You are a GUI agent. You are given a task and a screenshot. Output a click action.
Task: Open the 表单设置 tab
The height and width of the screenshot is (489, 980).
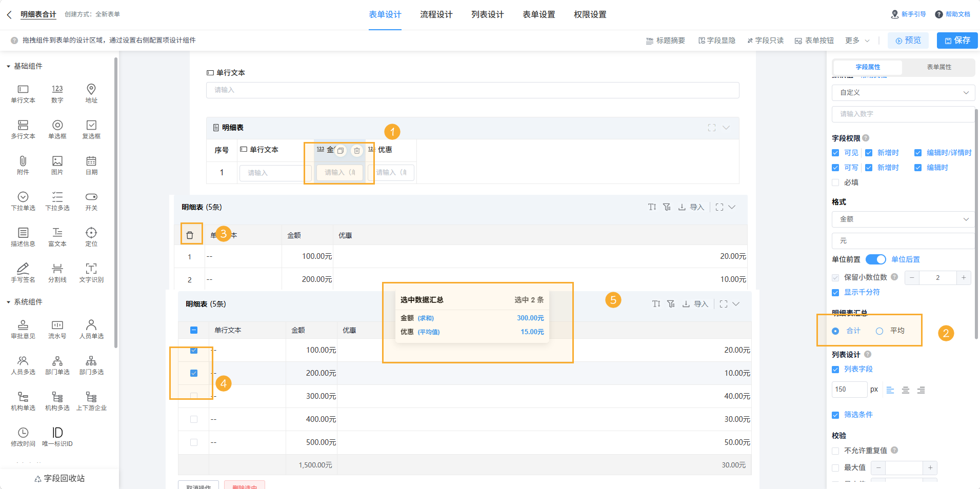coord(539,15)
